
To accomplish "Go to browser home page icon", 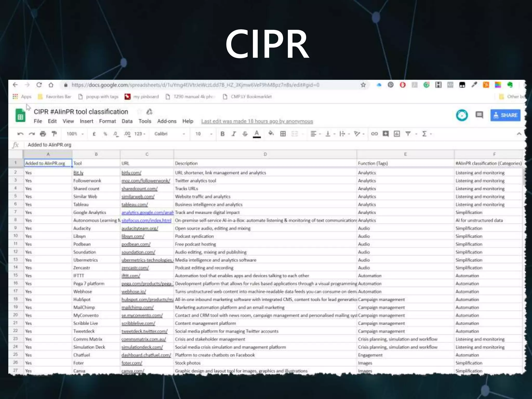I will pos(51,85).
